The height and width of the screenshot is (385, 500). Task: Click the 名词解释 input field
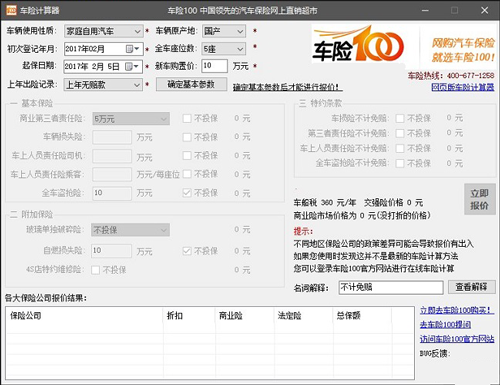(x=391, y=287)
